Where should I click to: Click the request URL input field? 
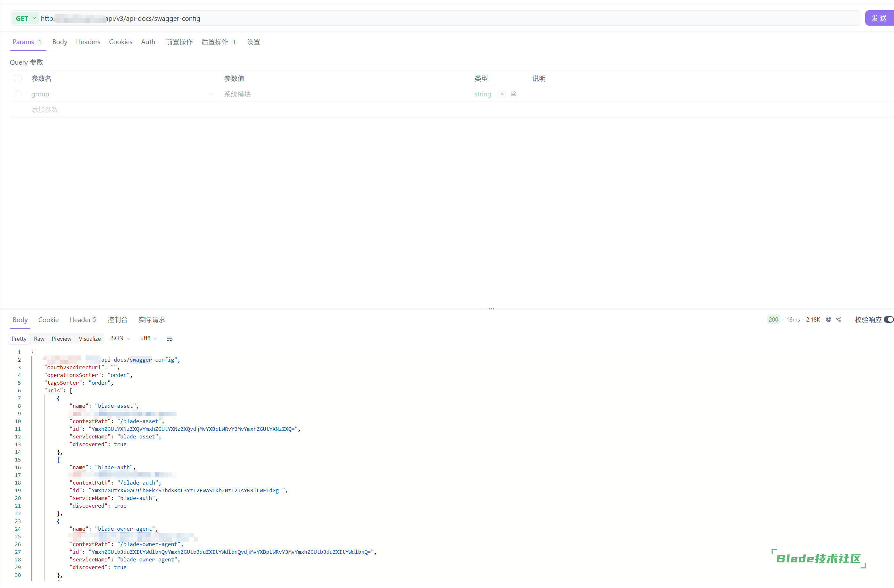(451, 18)
